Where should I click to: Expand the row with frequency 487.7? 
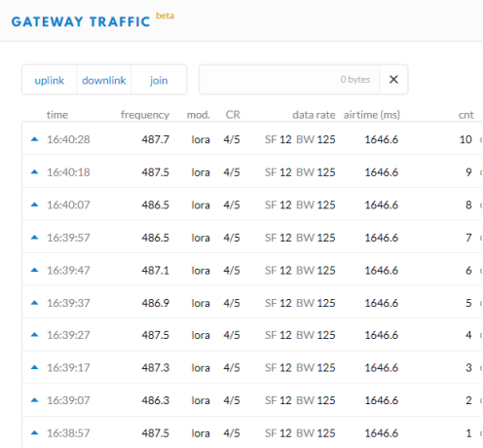click(252, 139)
